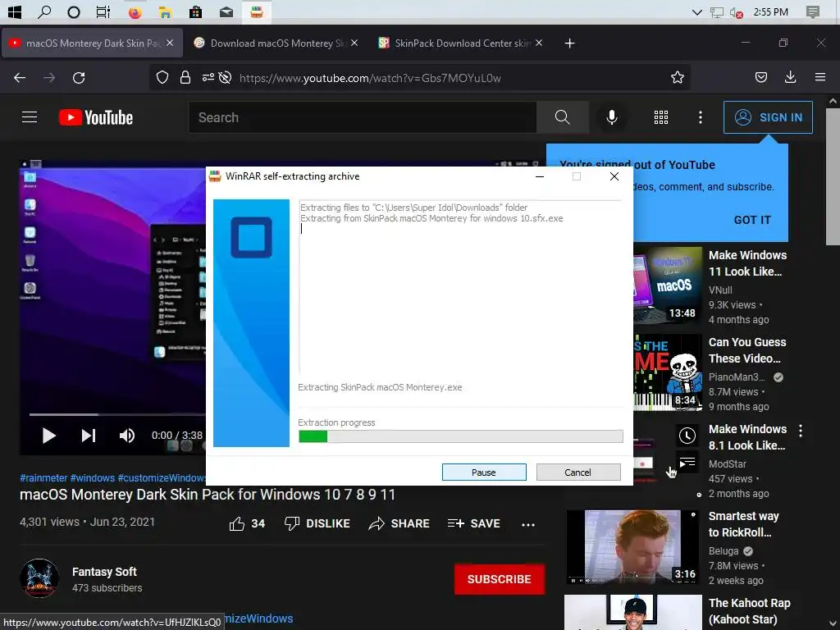Open the muted volume tray icon
The image size is (840, 630).
click(x=736, y=11)
